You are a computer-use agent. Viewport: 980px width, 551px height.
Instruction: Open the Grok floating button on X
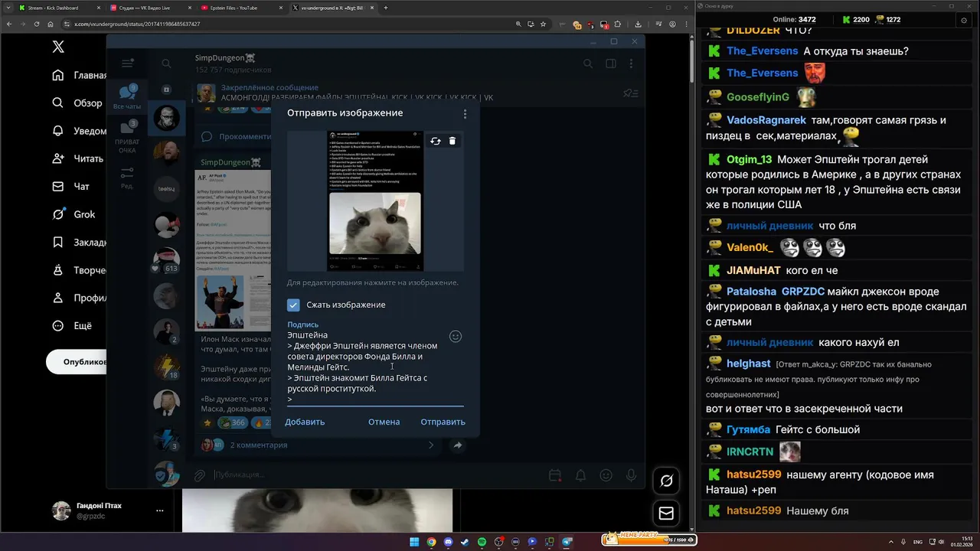click(666, 481)
